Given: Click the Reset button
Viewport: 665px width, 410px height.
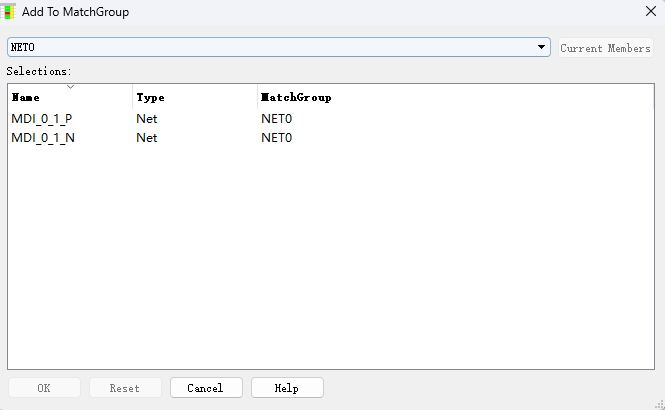Looking at the screenshot, I should (125, 388).
